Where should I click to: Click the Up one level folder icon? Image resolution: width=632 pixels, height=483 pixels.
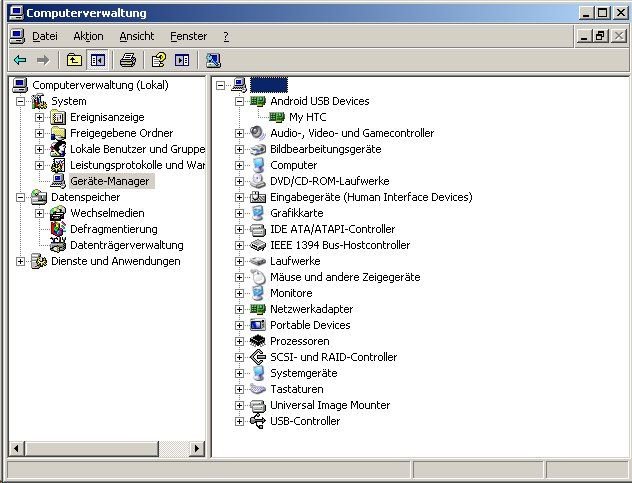[74, 60]
